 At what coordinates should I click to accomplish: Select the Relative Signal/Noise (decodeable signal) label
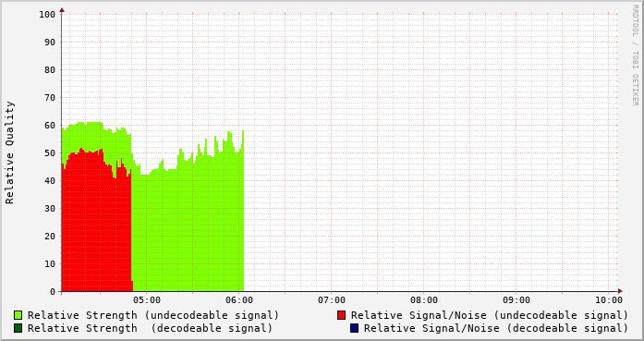click(x=496, y=328)
